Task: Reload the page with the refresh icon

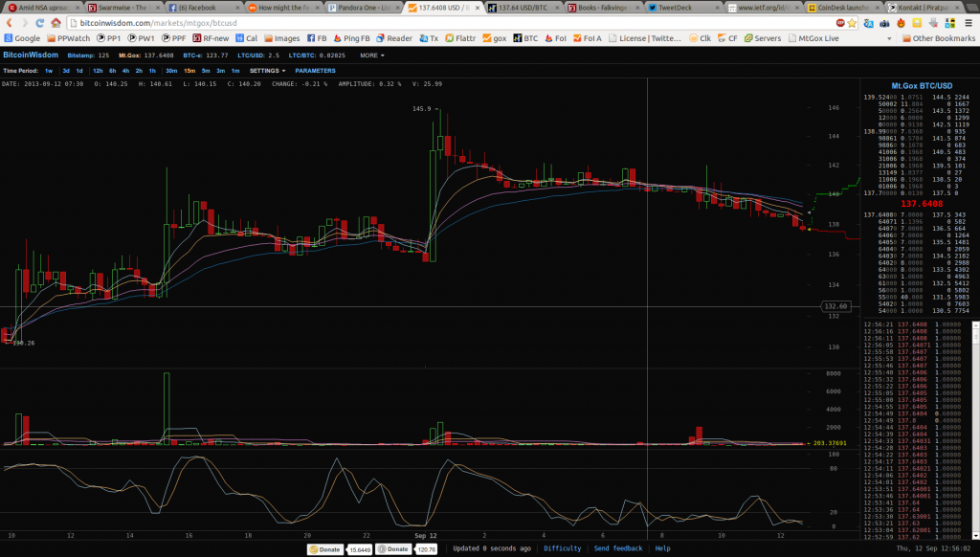Action: [40, 23]
